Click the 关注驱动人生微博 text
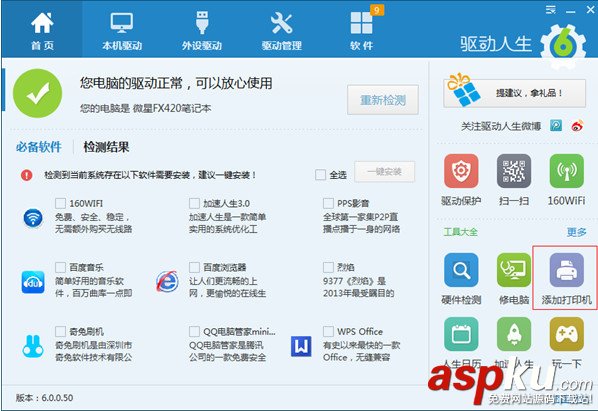This screenshot has height=411, width=598. coord(501,126)
